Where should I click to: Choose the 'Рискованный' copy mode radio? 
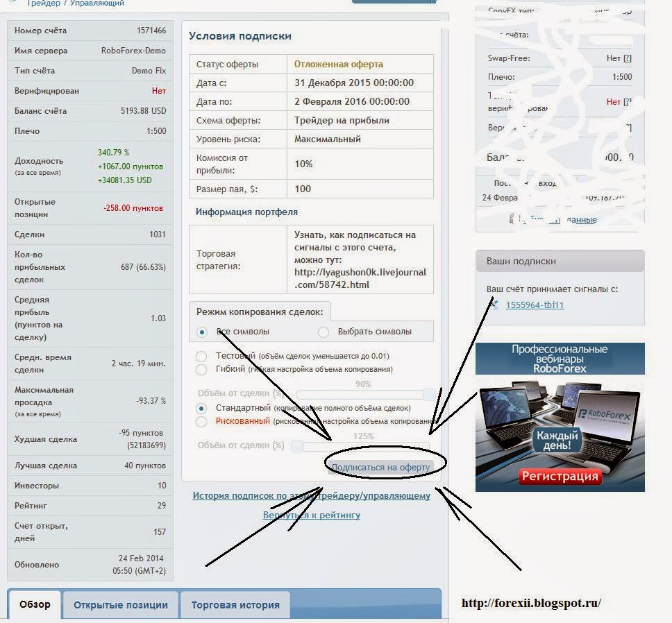coord(201,421)
